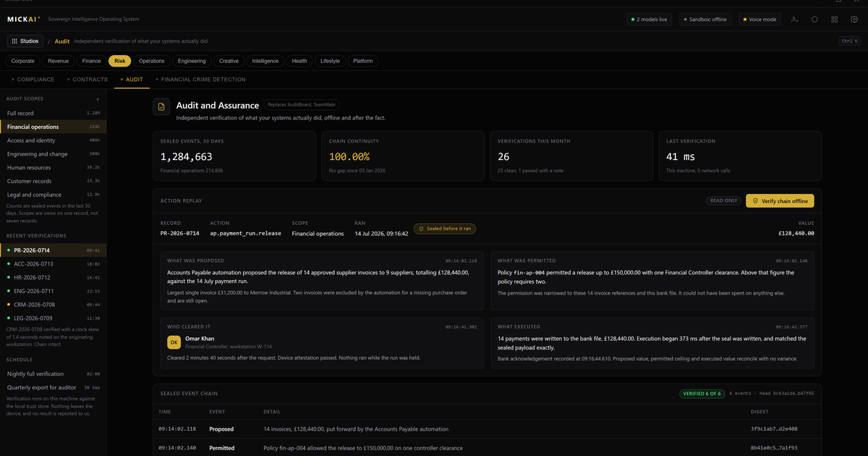Open the Nightly full verification schedule
Image resolution: width=868 pixels, height=456 pixels.
coord(53,373)
